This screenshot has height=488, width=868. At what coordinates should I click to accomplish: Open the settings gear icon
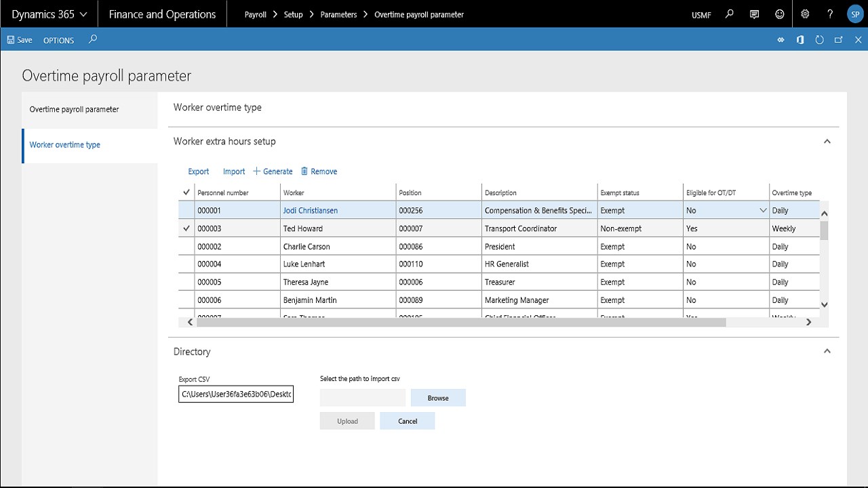coord(805,14)
